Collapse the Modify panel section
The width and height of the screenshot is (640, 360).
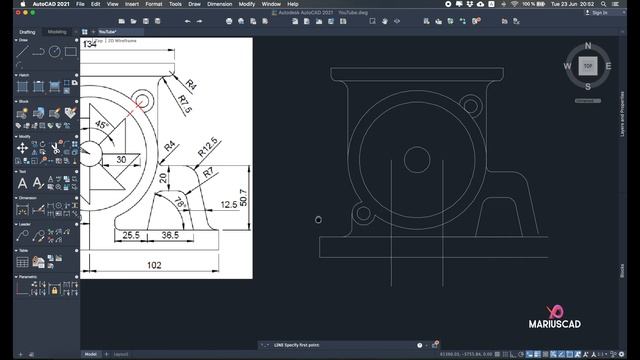point(16,136)
